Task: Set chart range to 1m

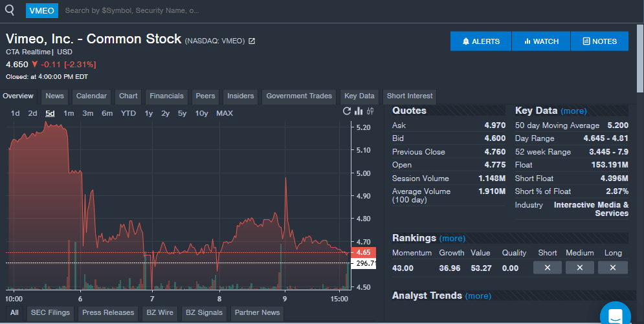Action: 69,113
